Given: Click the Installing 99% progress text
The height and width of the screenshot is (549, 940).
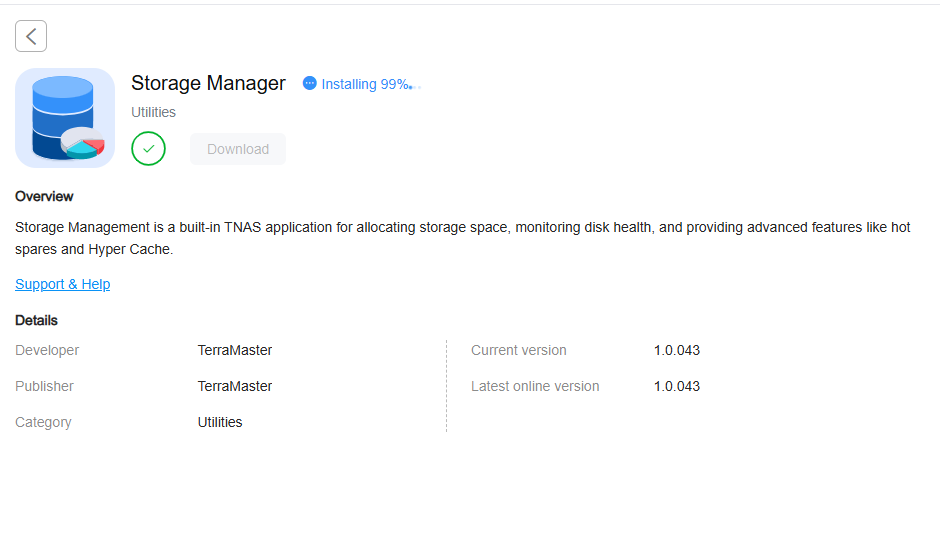Looking at the screenshot, I should 365,85.
